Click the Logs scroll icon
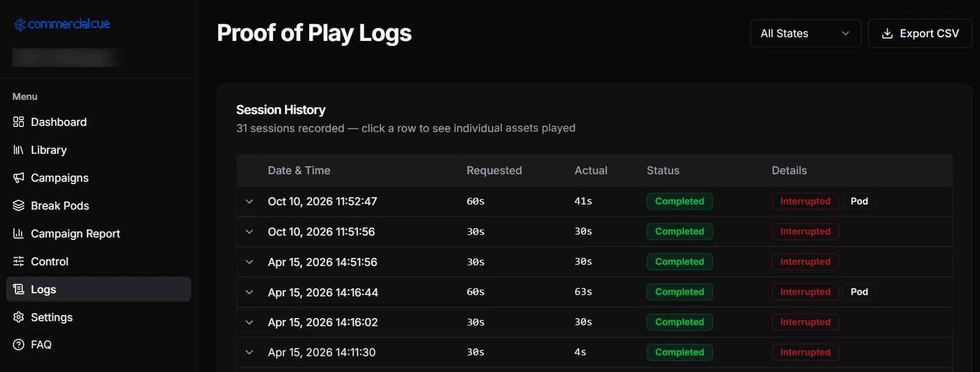Viewport: 980px width, 372px height. tap(19, 290)
